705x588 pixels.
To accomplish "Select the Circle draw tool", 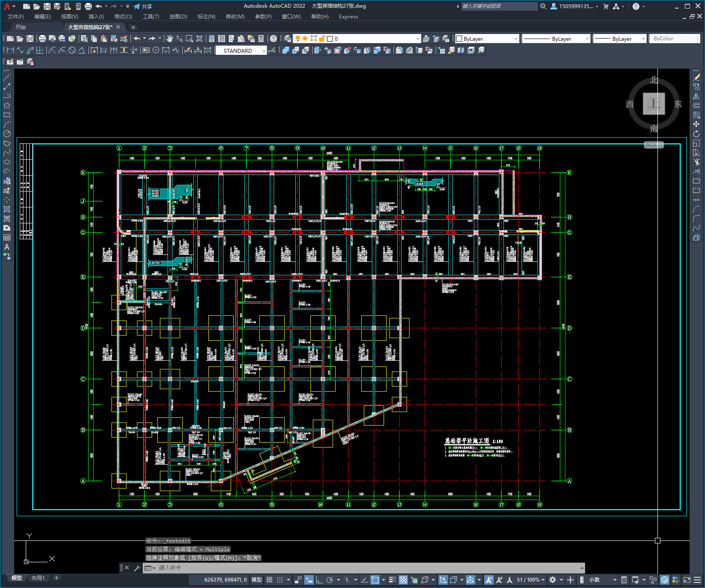I will [7, 134].
